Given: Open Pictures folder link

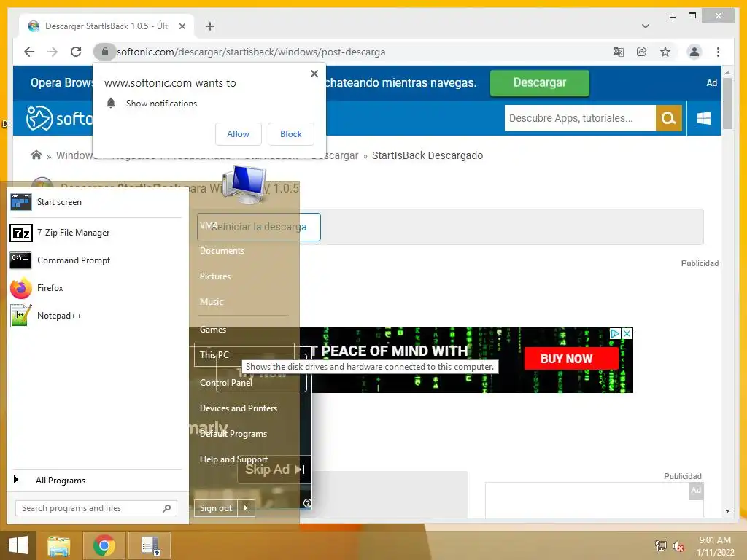Looking at the screenshot, I should click(x=215, y=276).
